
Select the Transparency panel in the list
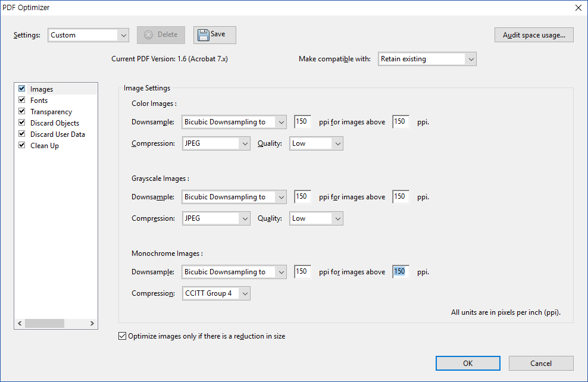pyautogui.click(x=51, y=112)
